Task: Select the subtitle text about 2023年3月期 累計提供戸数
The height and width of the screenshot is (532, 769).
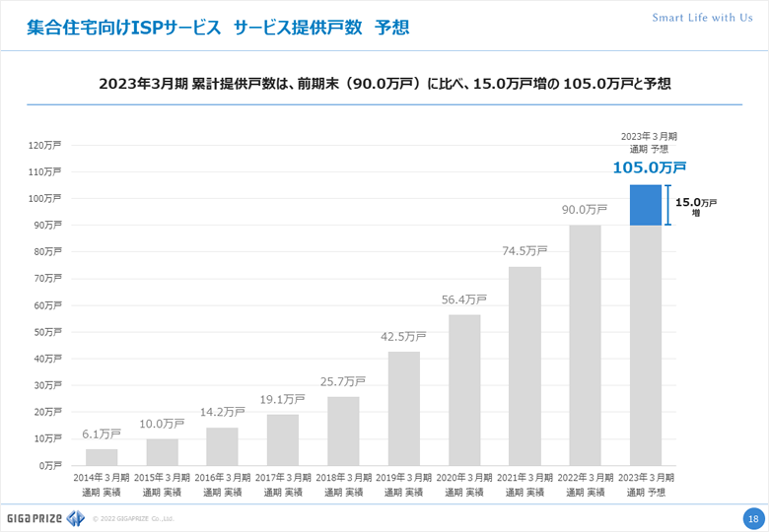Action: tap(384, 84)
